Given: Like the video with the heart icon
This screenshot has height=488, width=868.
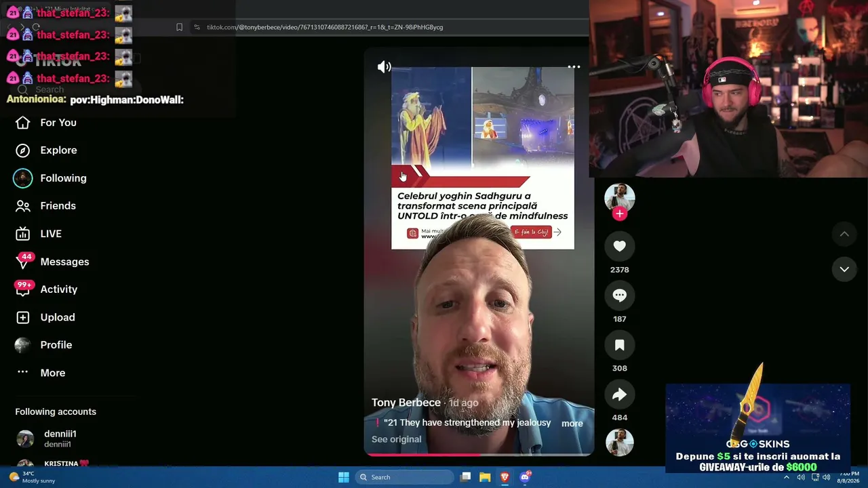Looking at the screenshot, I should pos(619,246).
